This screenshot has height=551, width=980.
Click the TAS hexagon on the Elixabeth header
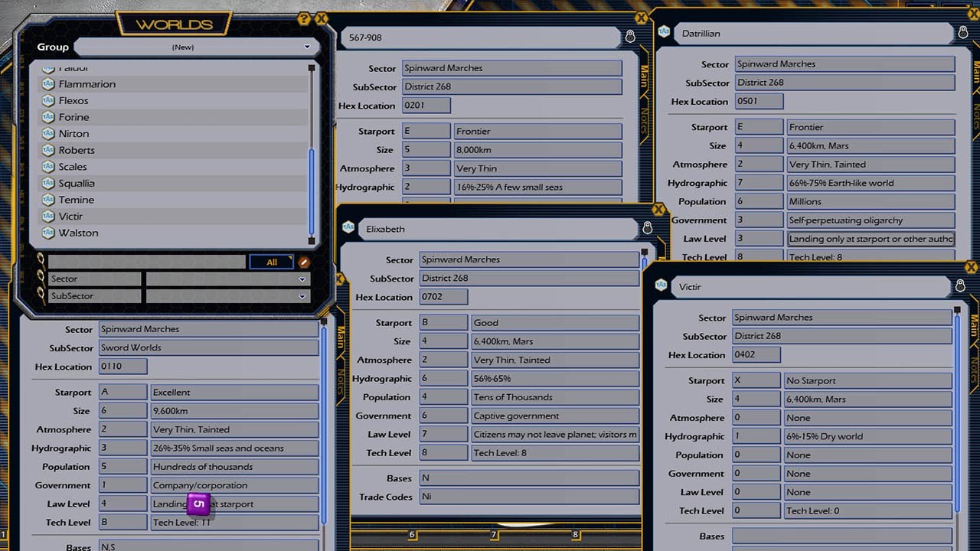click(x=349, y=227)
